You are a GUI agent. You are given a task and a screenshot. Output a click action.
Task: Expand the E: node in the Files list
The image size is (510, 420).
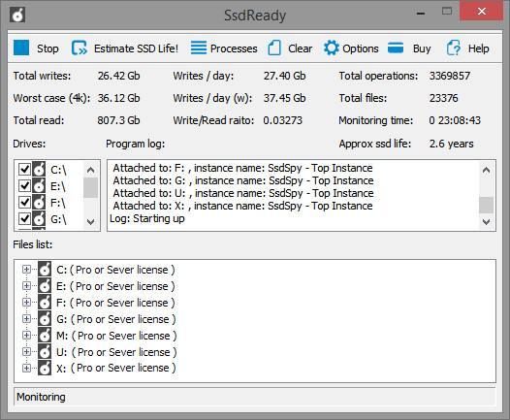click(x=26, y=286)
